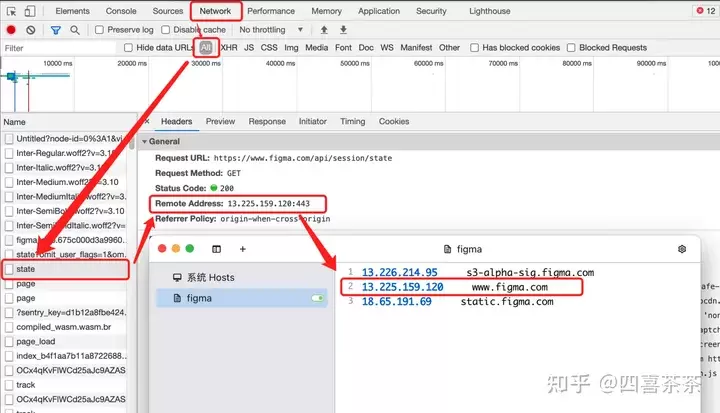Image resolution: width=720 pixels, height=413 pixels.
Task: Show the Response sub-tab
Action: [267, 121]
